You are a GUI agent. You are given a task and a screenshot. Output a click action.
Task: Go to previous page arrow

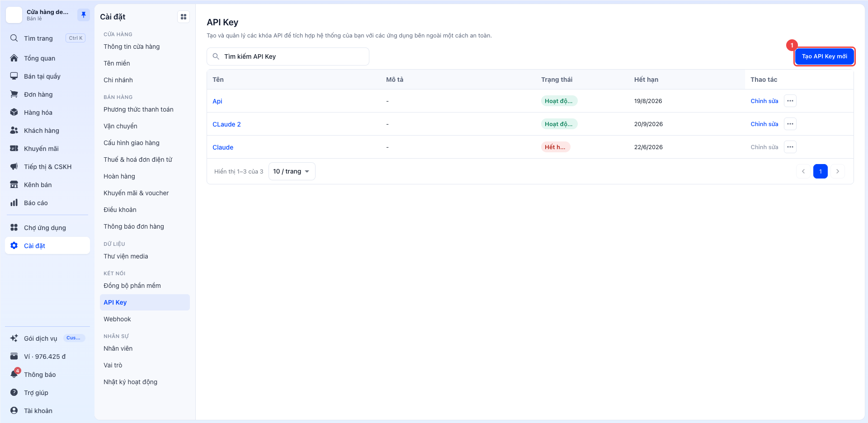pyautogui.click(x=803, y=171)
